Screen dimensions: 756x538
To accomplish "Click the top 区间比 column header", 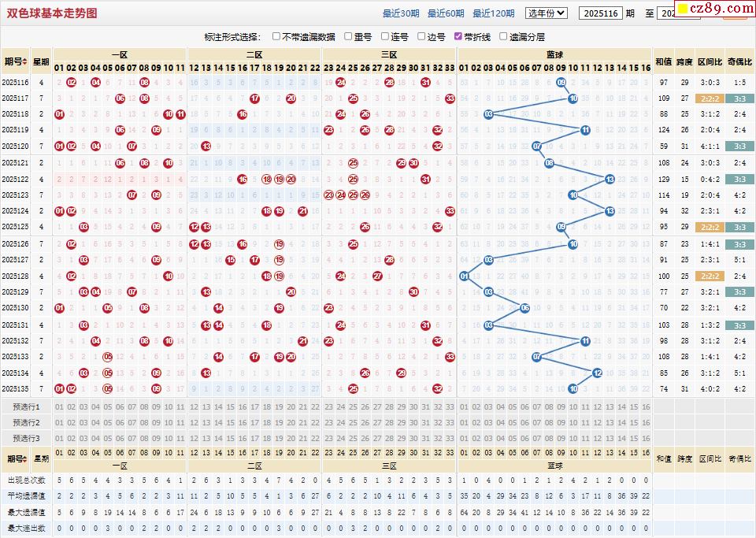I will click(x=710, y=61).
